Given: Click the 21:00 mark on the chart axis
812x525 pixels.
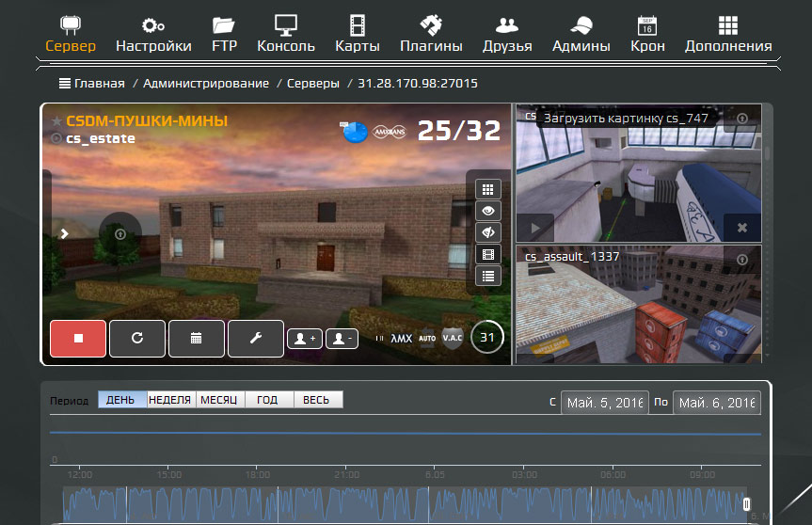Looking at the screenshot, I should (346, 475).
